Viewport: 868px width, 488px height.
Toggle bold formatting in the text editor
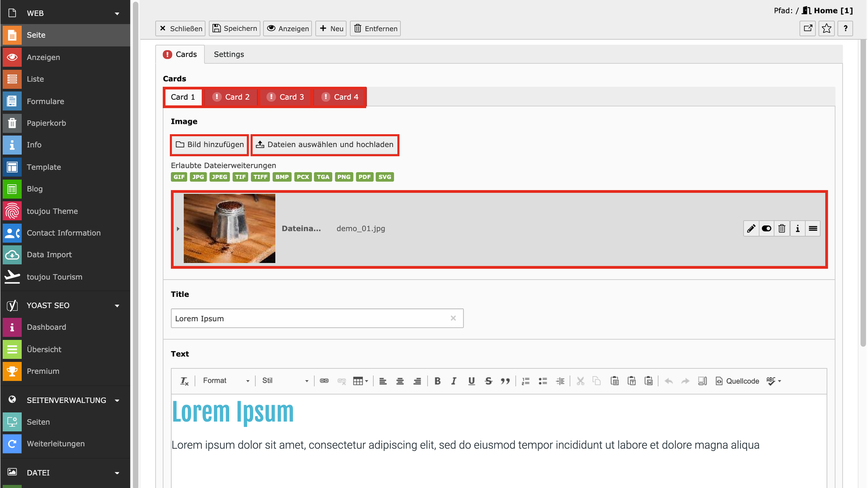pos(437,381)
